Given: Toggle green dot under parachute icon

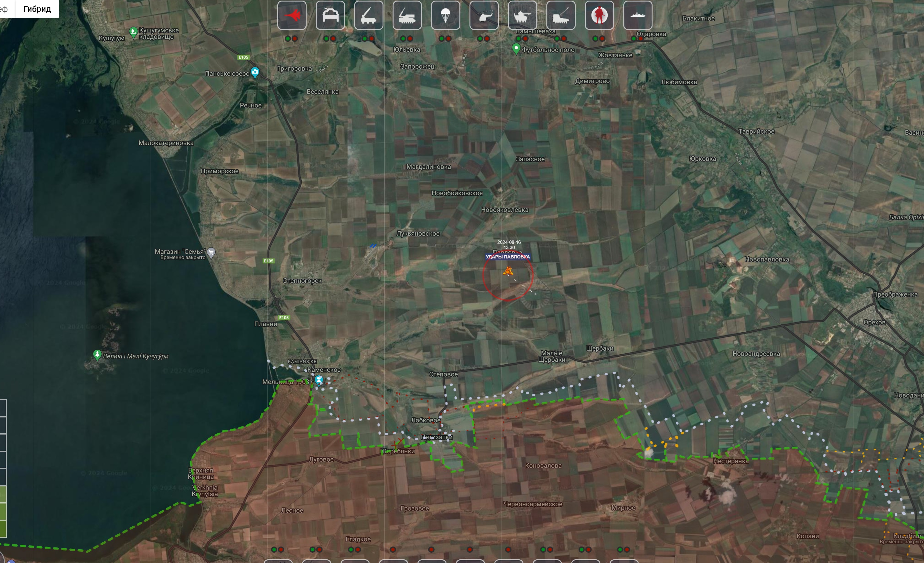Looking at the screenshot, I should [441, 39].
